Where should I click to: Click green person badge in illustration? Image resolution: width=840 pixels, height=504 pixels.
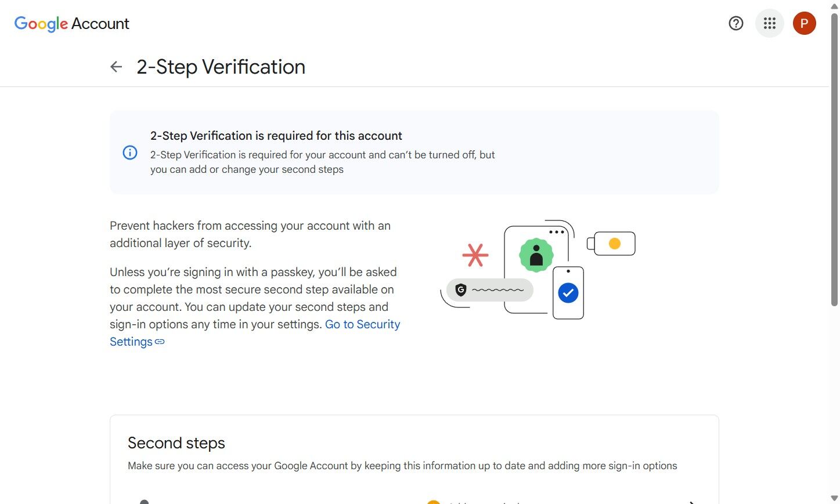pyautogui.click(x=536, y=255)
